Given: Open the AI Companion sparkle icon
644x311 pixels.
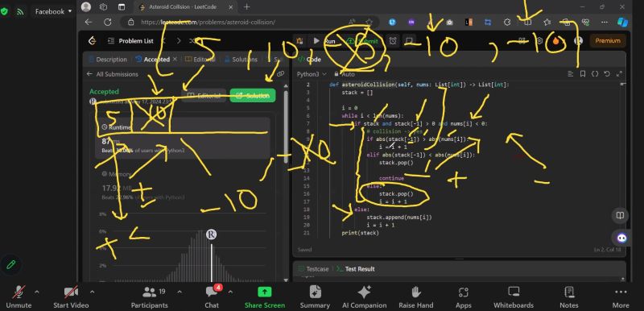Looking at the screenshot, I should pos(365,292).
